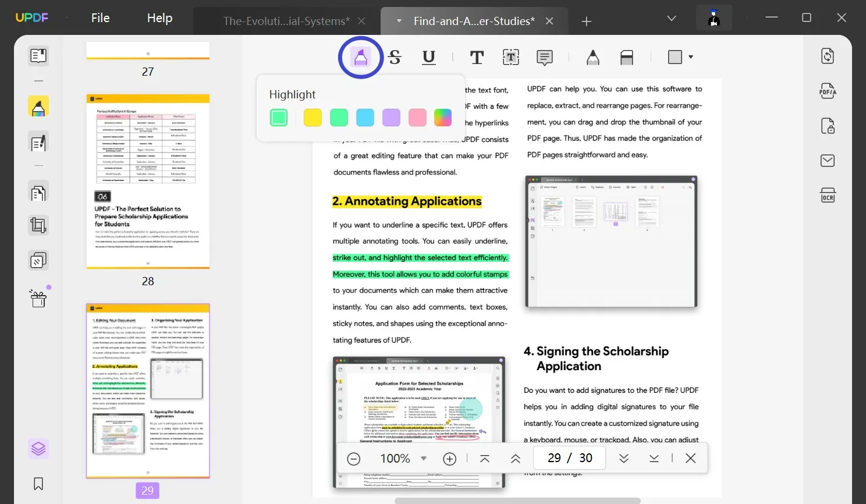
Task: Open the Layers panel icon
Action: tap(38, 449)
